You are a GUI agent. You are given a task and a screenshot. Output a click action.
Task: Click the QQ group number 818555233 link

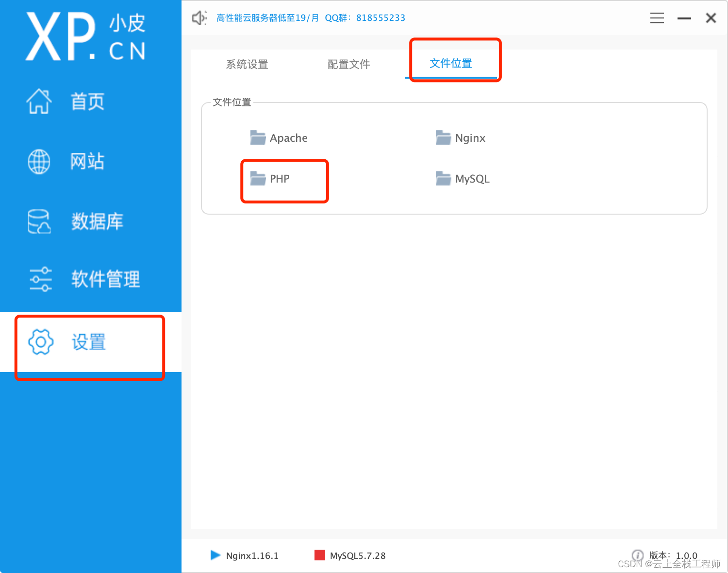click(381, 18)
